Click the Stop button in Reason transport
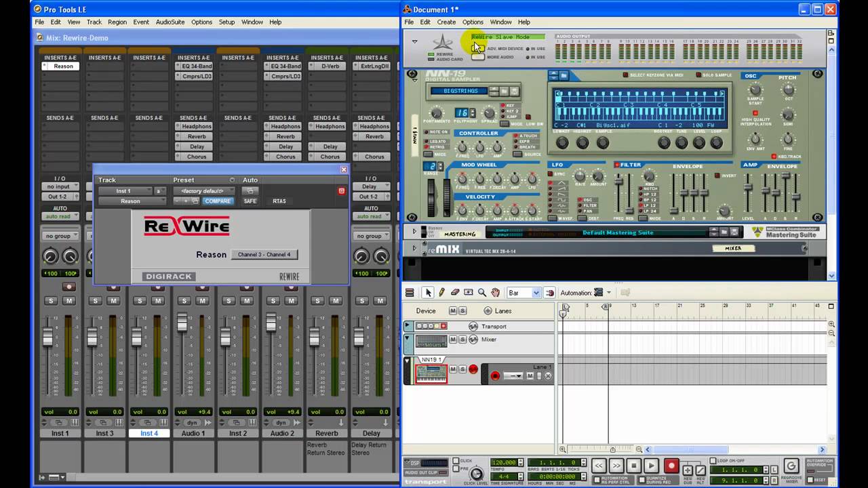 coord(633,466)
